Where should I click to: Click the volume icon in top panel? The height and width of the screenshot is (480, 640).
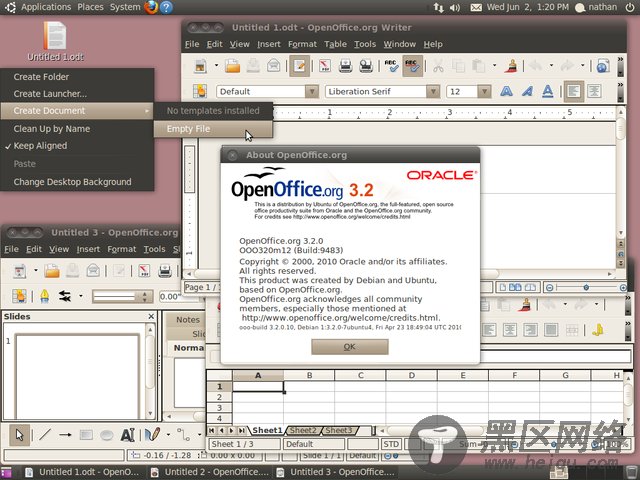[455, 7]
